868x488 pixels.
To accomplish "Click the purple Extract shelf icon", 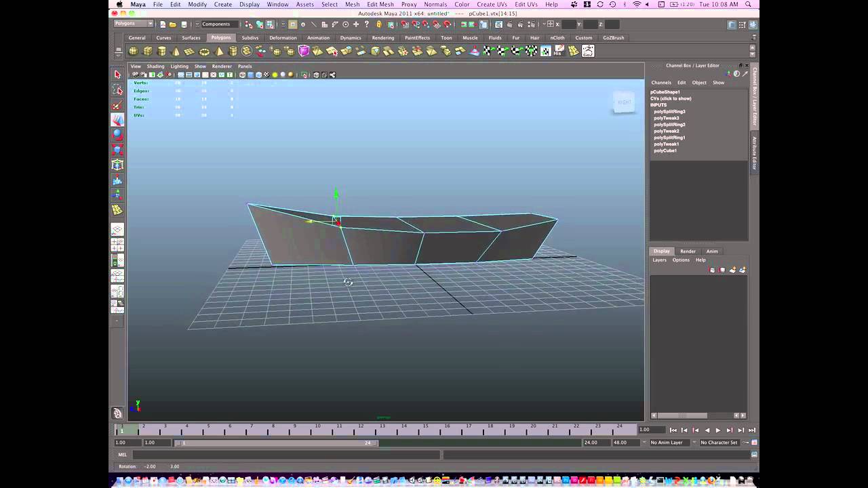I will tap(304, 51).
